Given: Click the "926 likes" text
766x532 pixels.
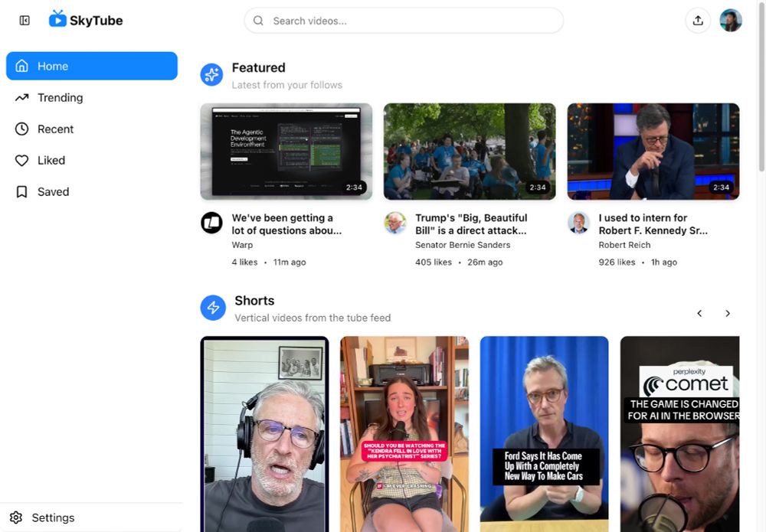Looking at the screenshot, I should (x=617, y=262).
